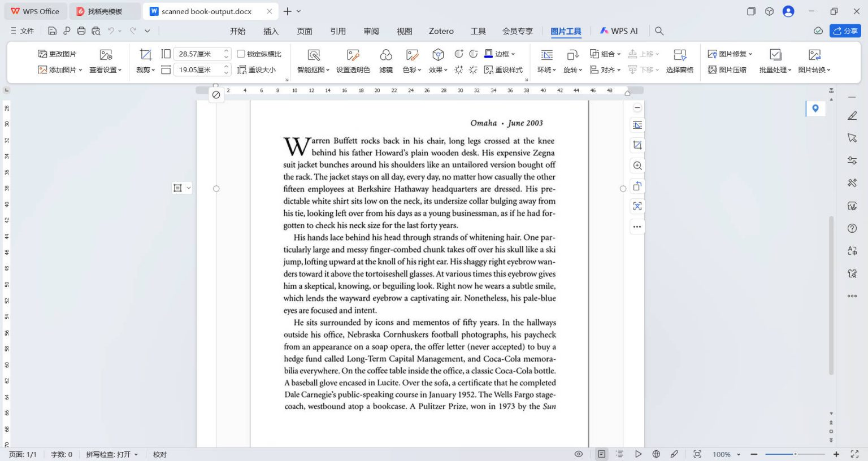This screenshot has height=461, width=868.
Task: Click the Rotate (旋转) icon
Action: (x=572, y=55)
